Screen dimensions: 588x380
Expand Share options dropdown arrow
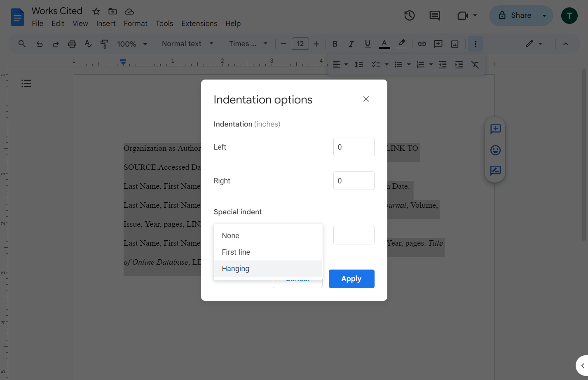[x=544, y=16]
